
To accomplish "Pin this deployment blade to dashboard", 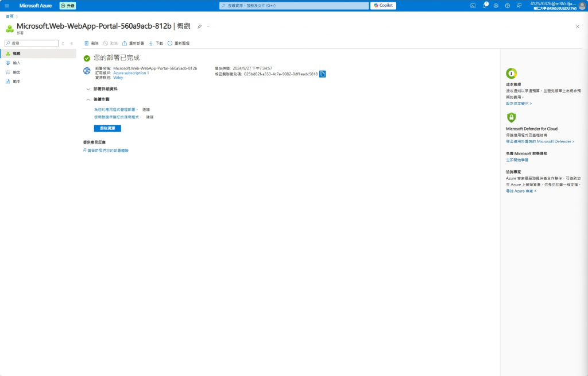I will (x=199, y=26).
